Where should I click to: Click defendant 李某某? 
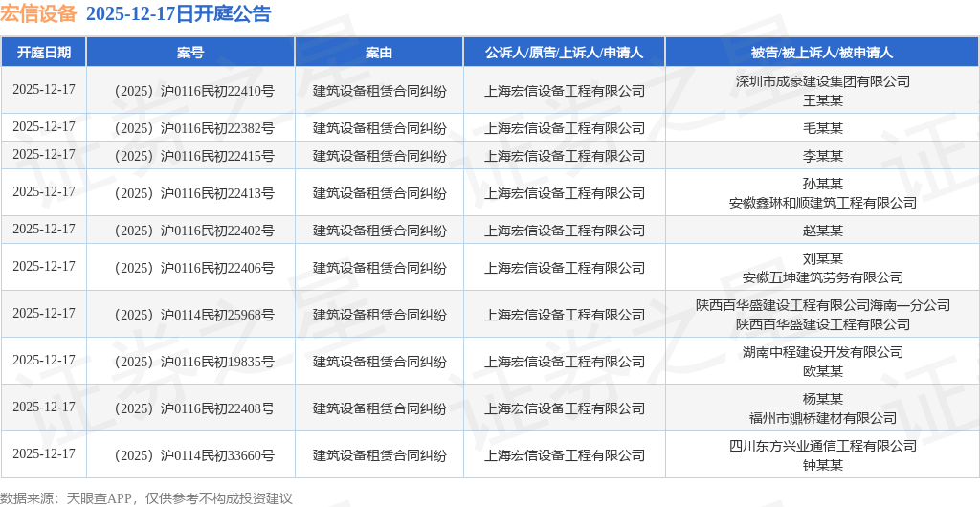pos(822,156)
